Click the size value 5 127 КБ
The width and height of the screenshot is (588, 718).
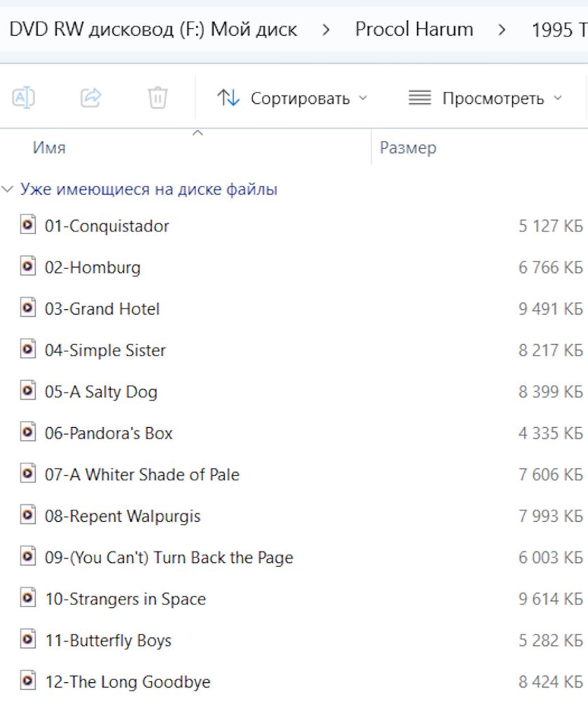(551, 226)
